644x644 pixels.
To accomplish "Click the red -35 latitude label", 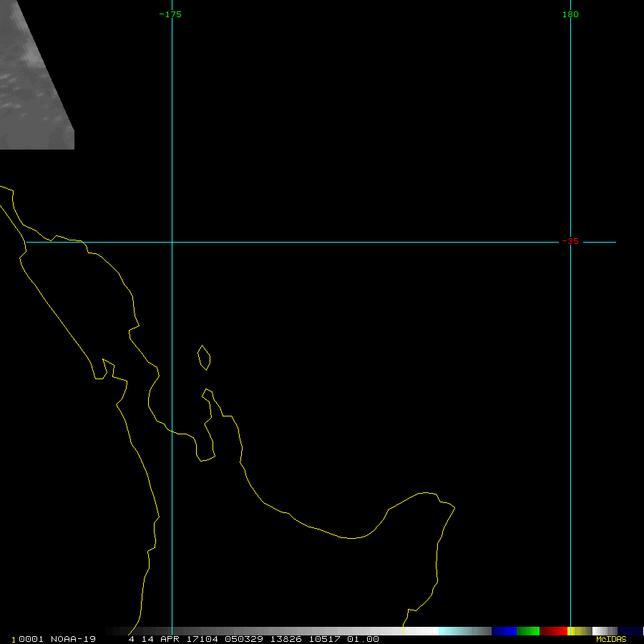I will (x=570, y=242).
